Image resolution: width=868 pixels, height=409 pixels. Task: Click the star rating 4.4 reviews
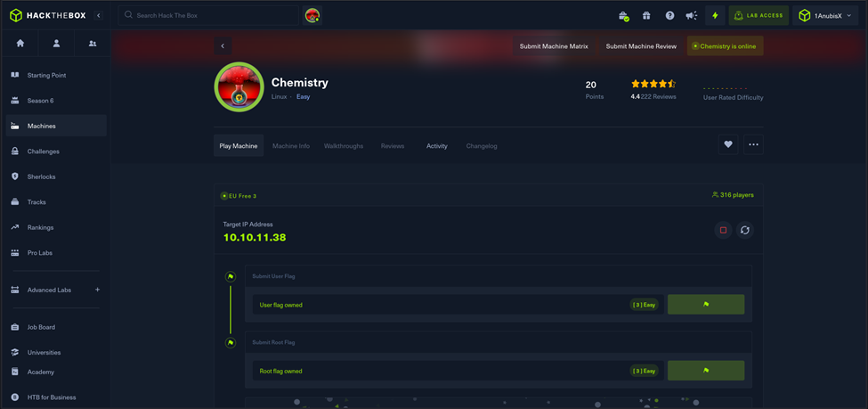653,90
